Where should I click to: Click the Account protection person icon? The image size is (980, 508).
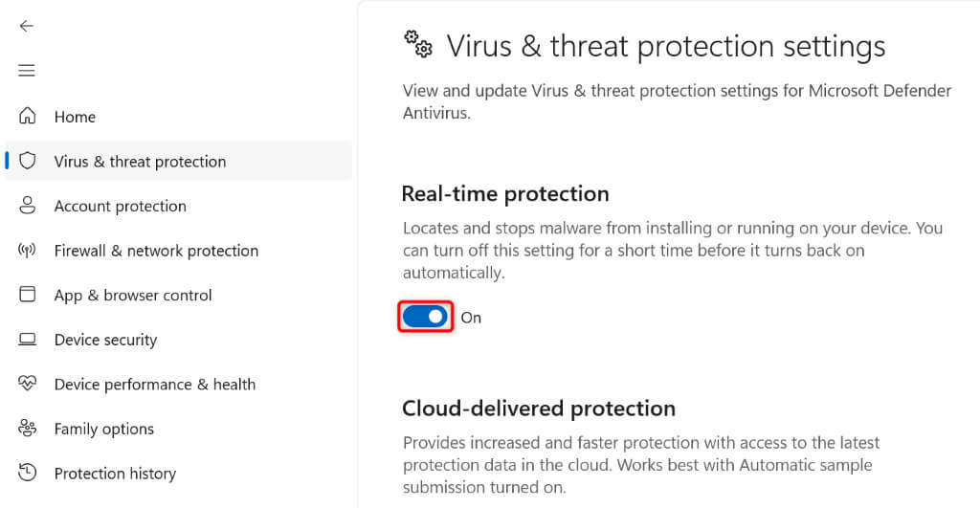tap(28, 206)
